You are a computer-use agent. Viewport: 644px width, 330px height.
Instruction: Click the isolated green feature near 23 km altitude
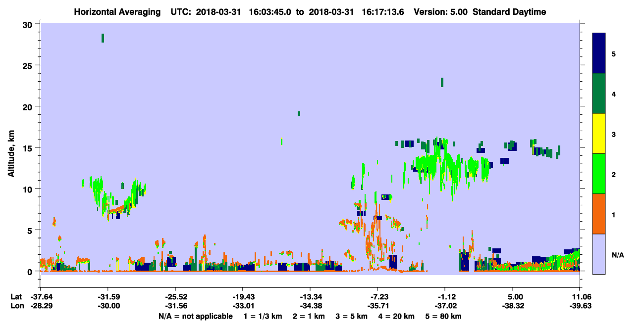pos(442,82)
